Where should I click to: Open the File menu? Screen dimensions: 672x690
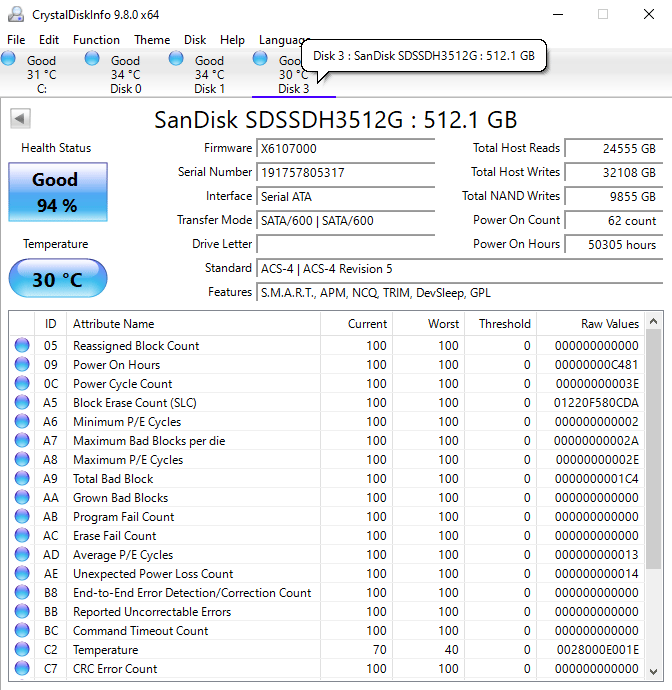[16, 40]
